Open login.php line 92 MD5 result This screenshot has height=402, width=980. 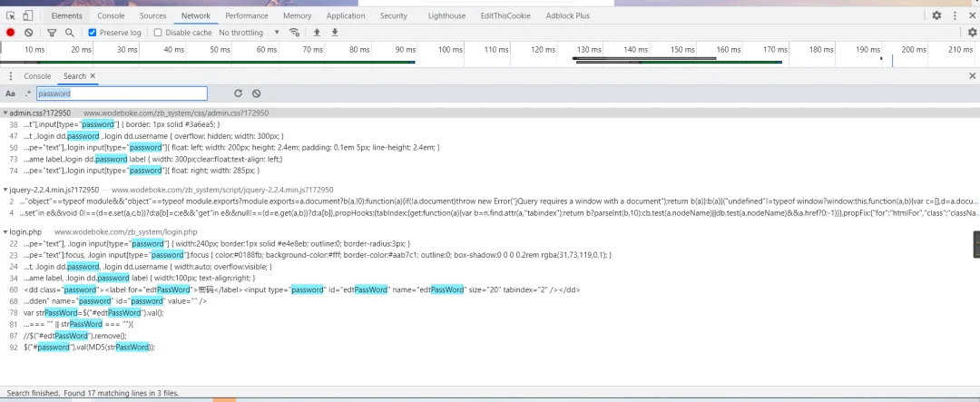[x=490, y=347]
